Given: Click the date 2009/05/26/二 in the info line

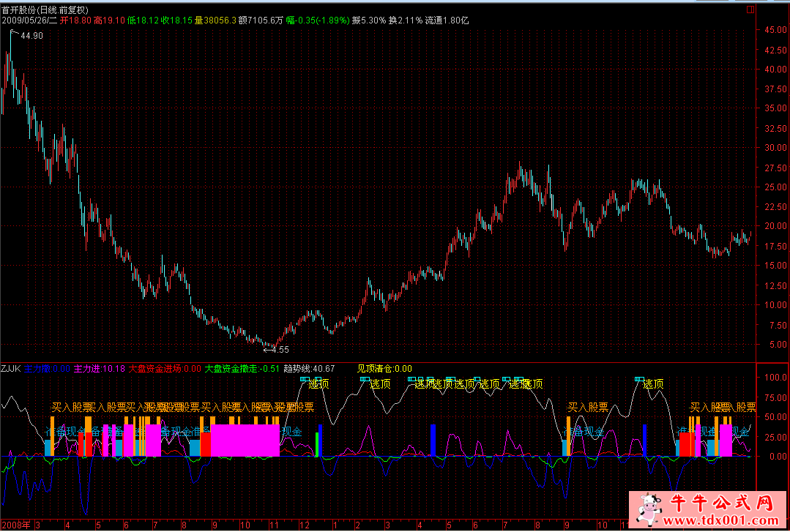Looking at the screenshot, I should (x=30, y=20).
